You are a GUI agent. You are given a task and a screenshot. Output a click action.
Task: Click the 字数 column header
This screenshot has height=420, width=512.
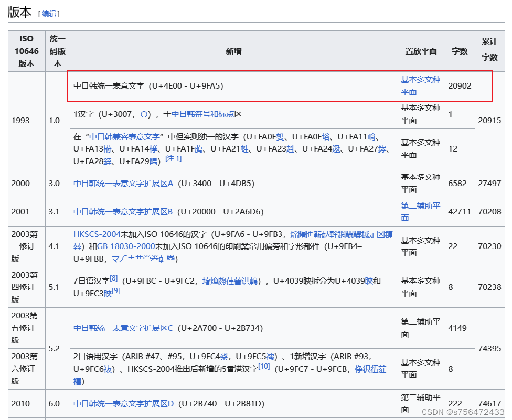(460, 51)
